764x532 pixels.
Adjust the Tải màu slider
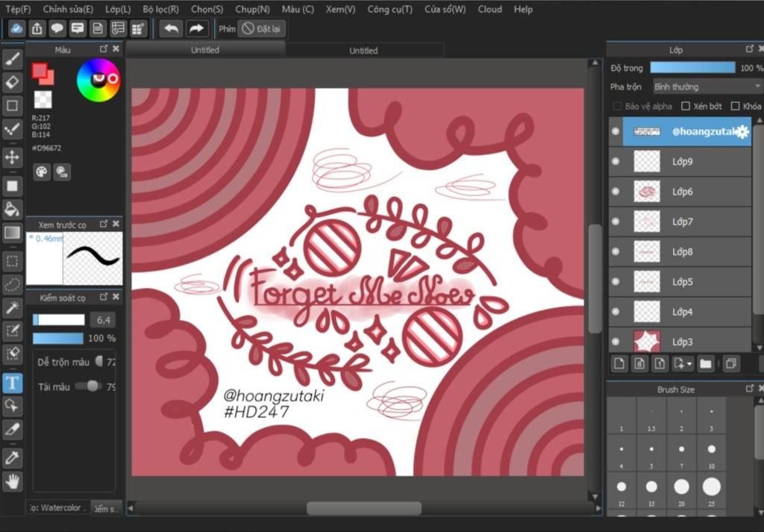(88, 387)
